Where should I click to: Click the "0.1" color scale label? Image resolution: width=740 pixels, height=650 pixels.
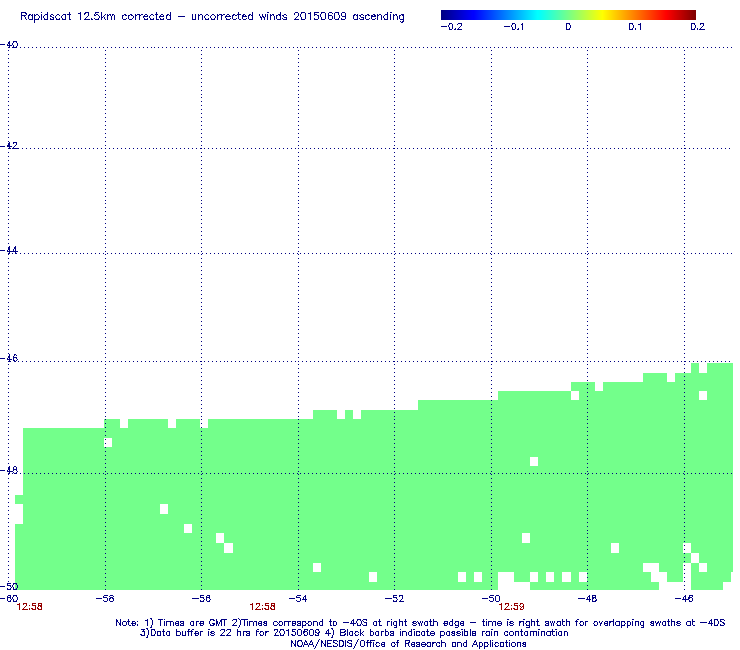[x=635, y=27]
